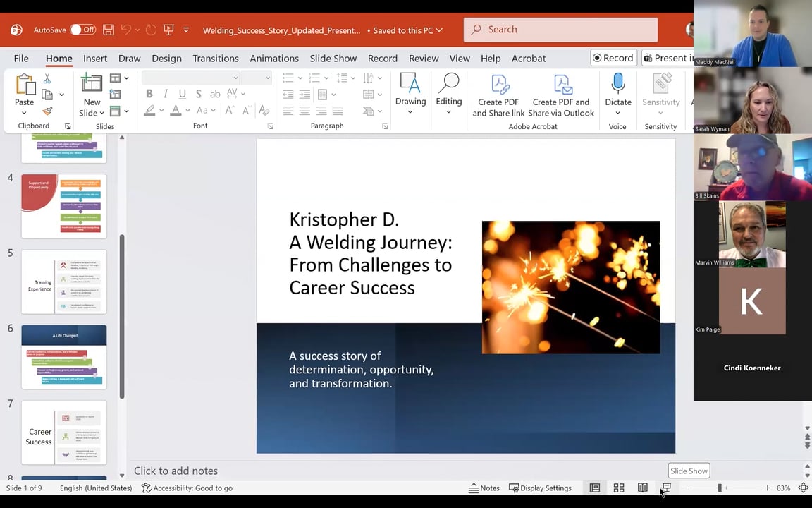Switch to Slide Sorter view

click(619, 488)
